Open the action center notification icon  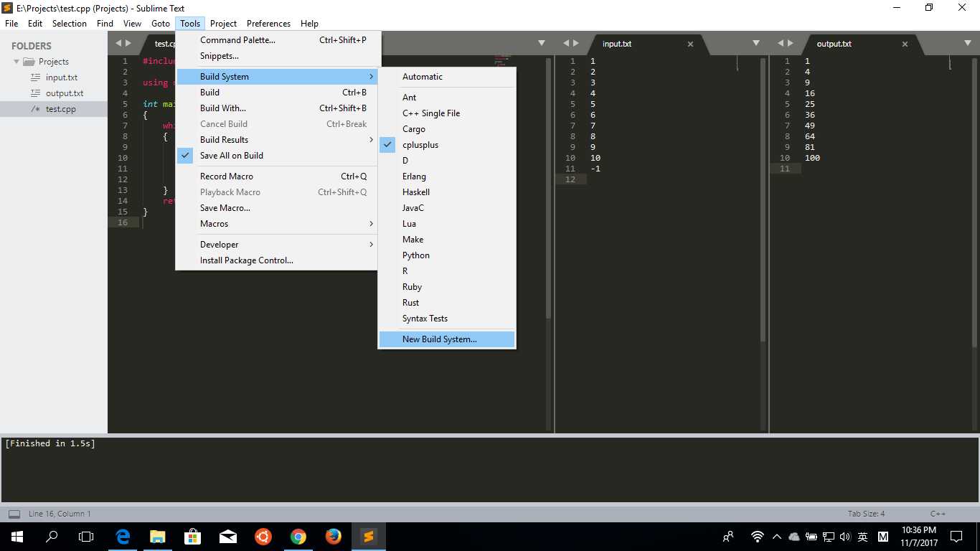(956, 537)
